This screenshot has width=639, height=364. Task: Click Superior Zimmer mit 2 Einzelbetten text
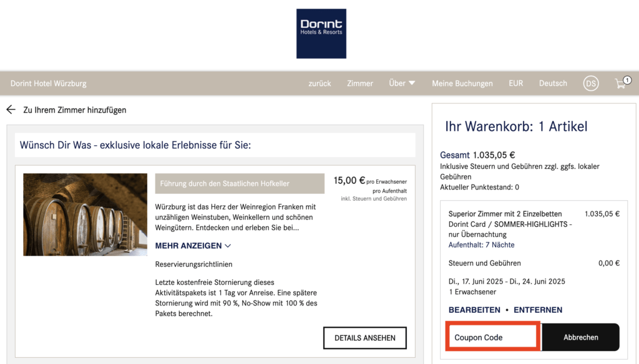point(505,214)
